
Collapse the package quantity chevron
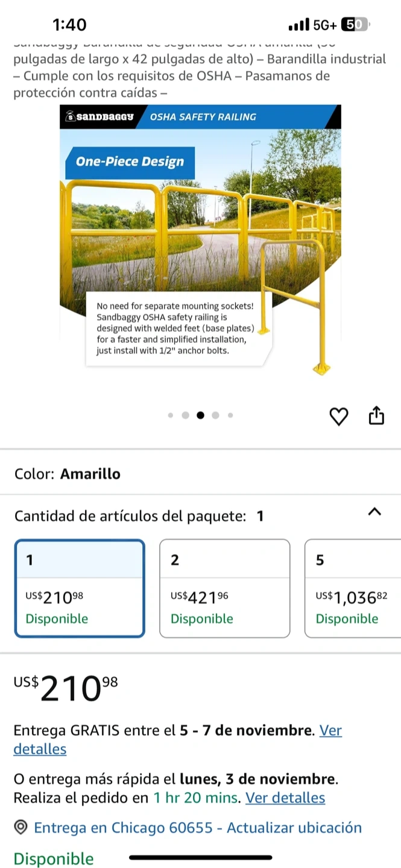(374, 512)
